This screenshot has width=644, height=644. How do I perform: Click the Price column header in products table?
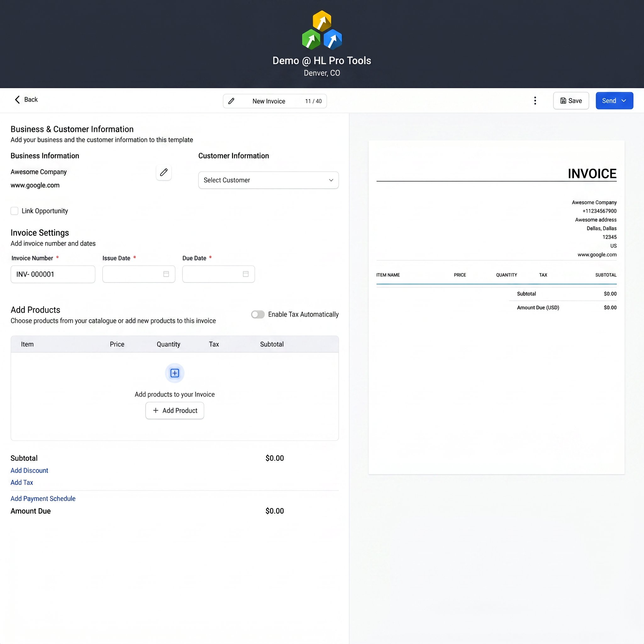coord(117,344)
